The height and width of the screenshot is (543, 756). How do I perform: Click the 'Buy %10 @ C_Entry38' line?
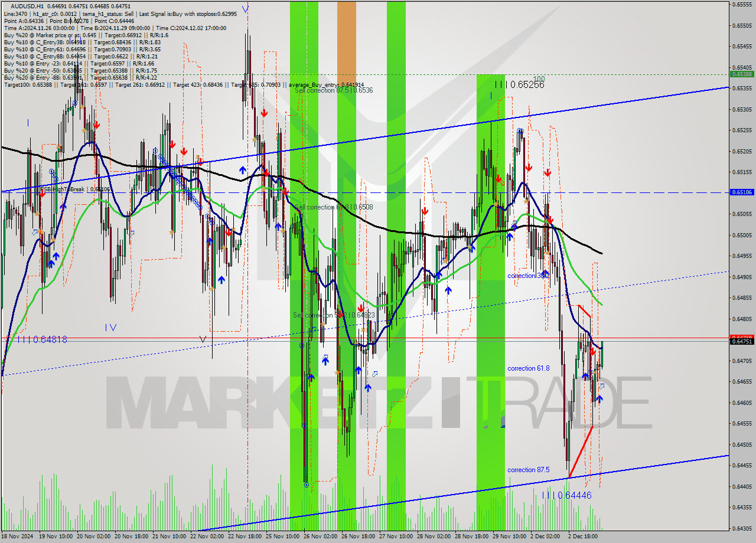pyautogui.click(x=82, y=42)
